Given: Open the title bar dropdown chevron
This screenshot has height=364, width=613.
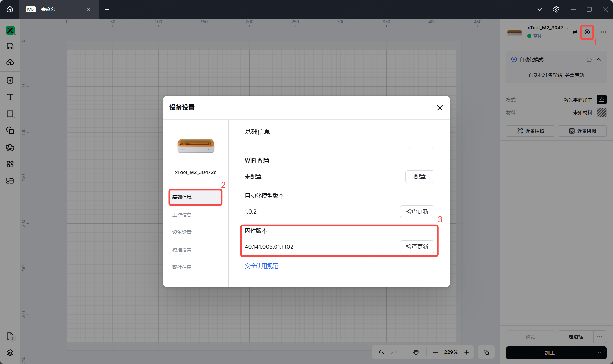Looking at the screenshot, I should coord(540,9).
